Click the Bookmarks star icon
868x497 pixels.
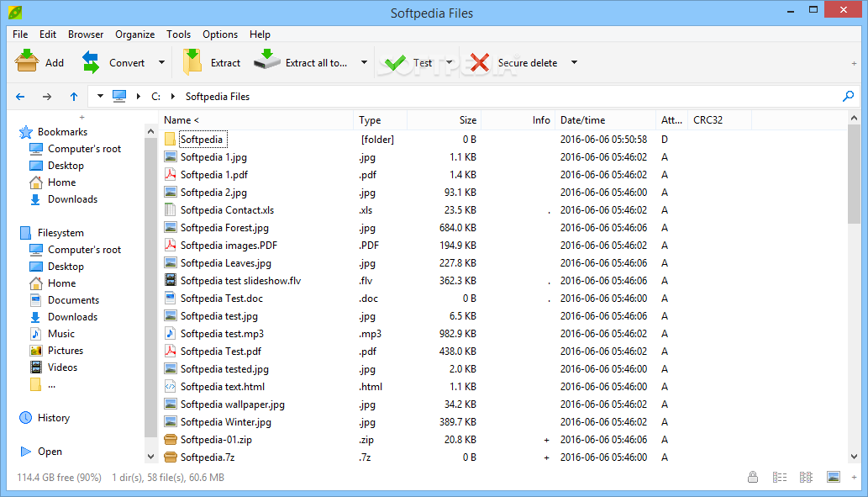pyautogui.click(x=25, y=132)
